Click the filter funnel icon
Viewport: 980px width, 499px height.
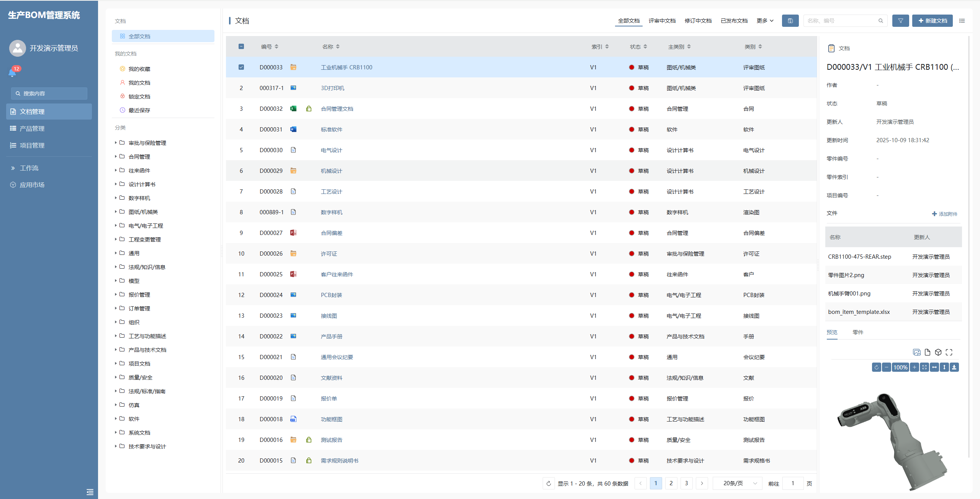900,21
